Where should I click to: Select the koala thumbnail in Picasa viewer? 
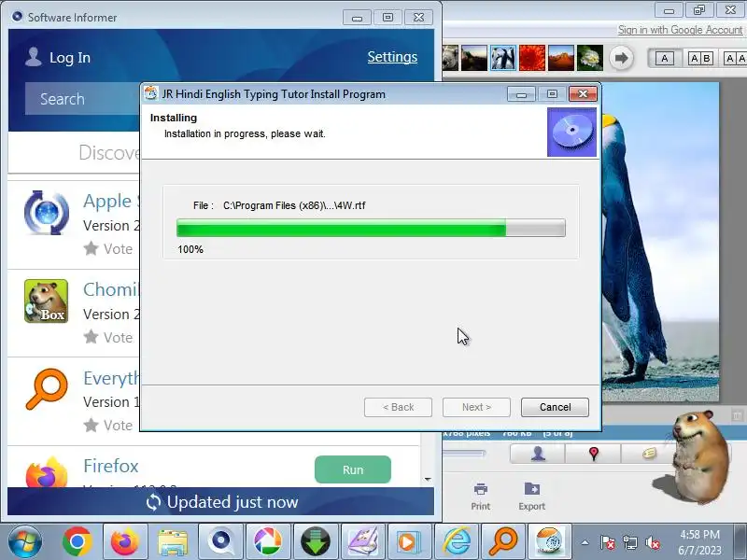click(450, 58)
